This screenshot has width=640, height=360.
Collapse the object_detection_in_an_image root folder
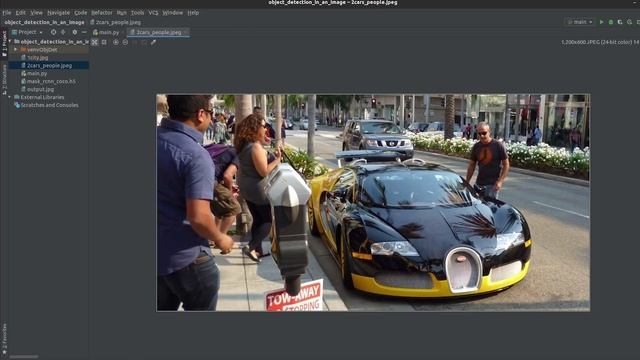tap(10, 42)
